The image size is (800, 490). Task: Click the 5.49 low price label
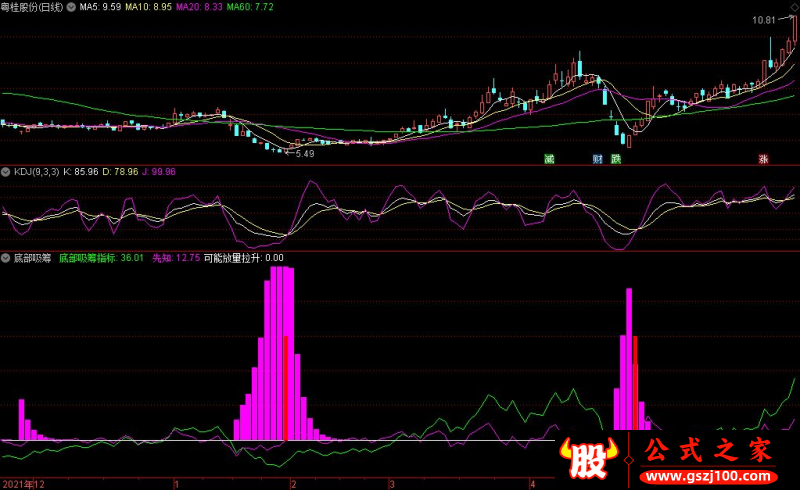pos(305,154)
